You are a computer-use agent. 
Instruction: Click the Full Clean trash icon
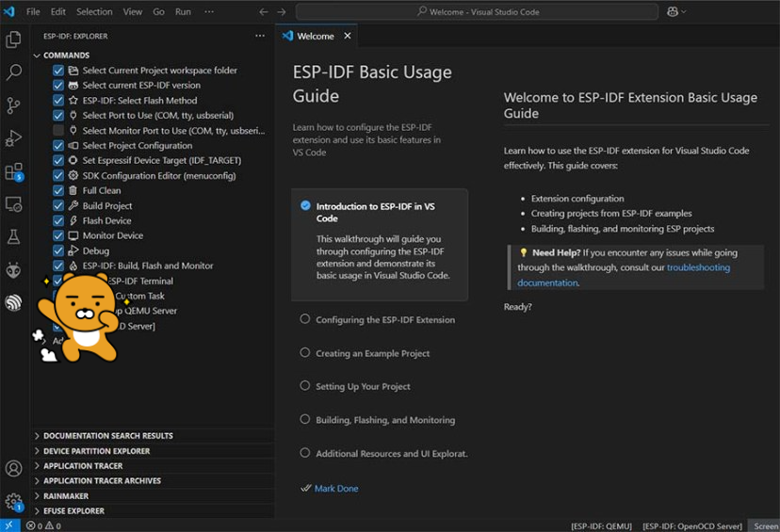[73, 190]
